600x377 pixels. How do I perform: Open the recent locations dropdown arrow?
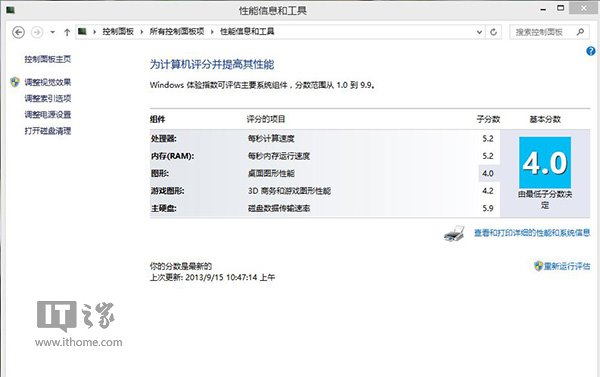tap(52, 32)
